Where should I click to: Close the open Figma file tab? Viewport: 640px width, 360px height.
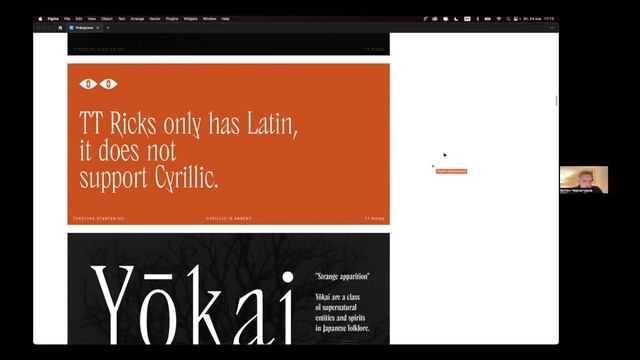pyautogui.click(x=98, y=28)
